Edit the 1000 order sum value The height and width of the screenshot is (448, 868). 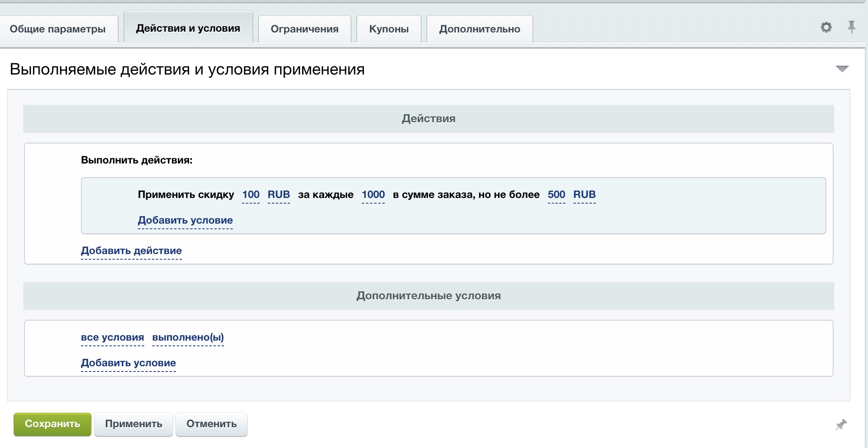tap(373, 195)
